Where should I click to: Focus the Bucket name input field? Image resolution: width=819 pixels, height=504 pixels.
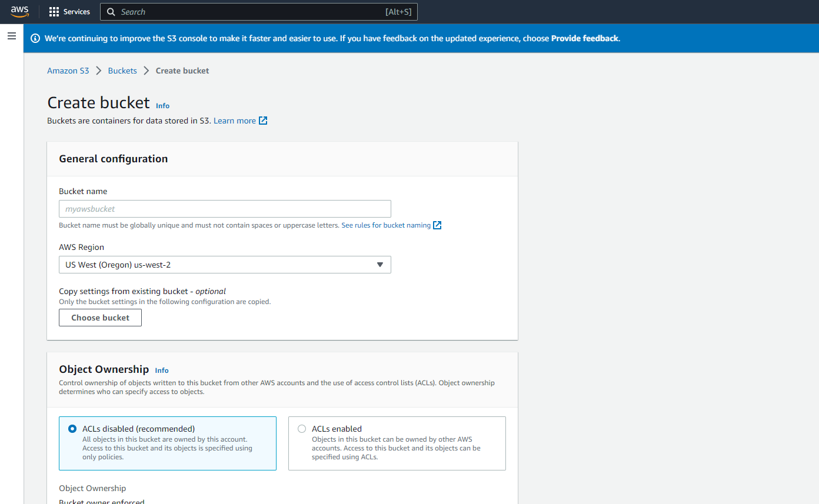225,209
